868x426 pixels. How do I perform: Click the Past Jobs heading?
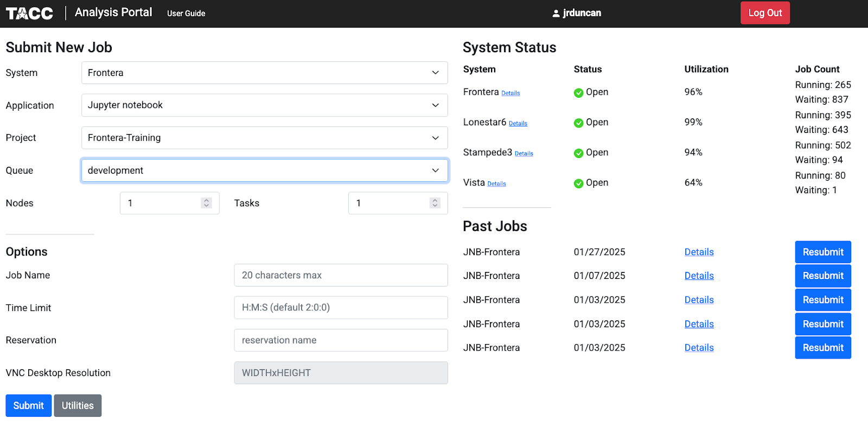click(495, 226)
